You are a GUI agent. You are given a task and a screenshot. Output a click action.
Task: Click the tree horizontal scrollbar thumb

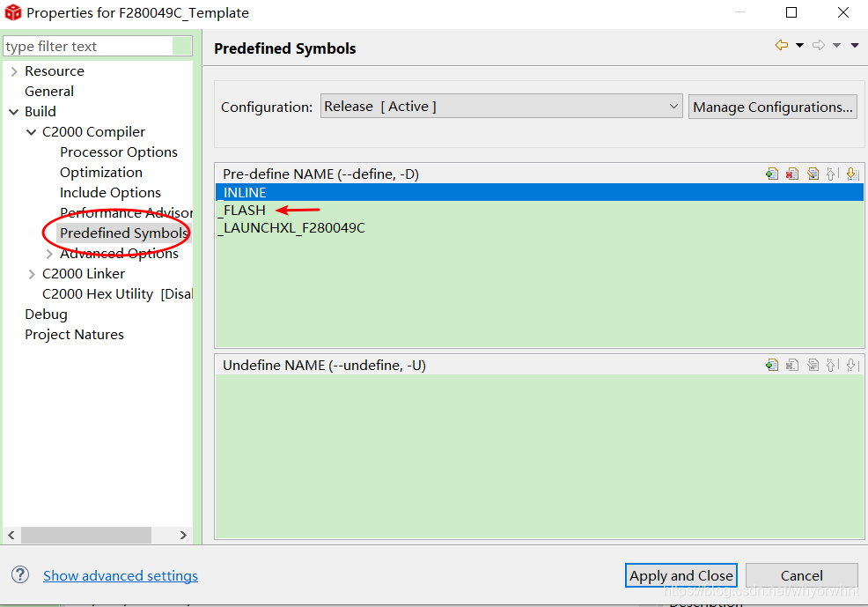point(85,535)
